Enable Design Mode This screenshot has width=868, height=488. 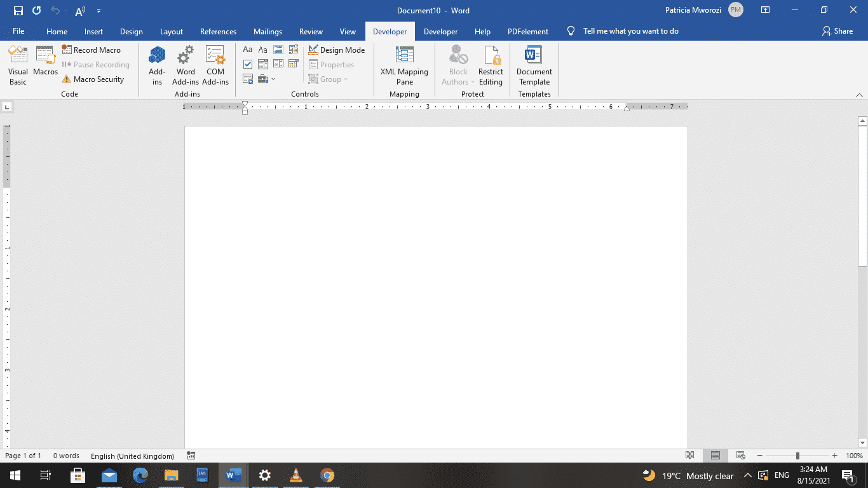click(337, 49)
